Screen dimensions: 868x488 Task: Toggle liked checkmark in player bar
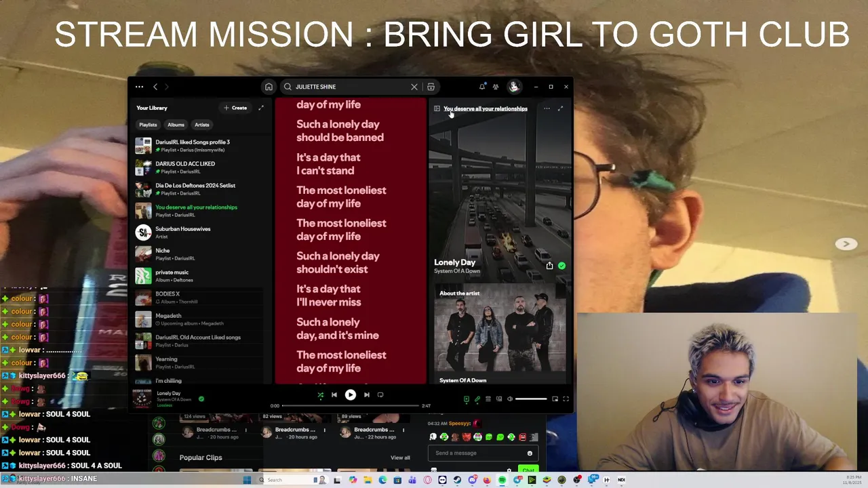(x=201, y=399)
